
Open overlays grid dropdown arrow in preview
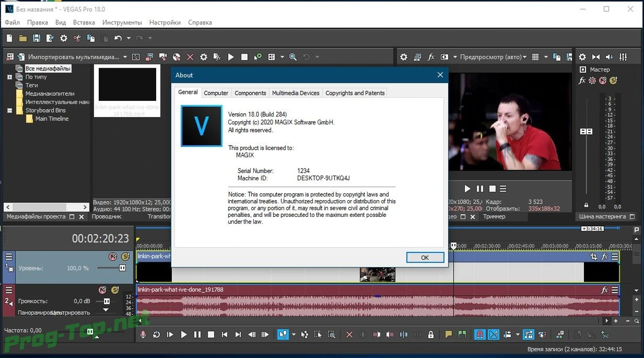(546, 56)
